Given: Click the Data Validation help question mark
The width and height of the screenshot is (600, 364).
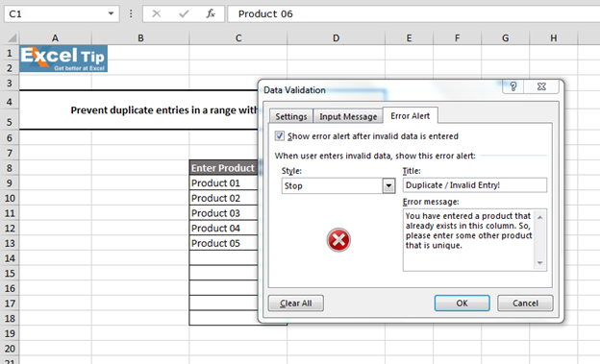Looking at the screenshot, I should pos(513,86).
